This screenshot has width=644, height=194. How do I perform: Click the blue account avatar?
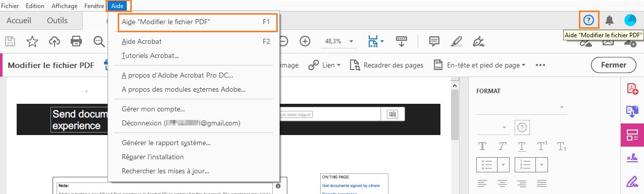(630, 20)
